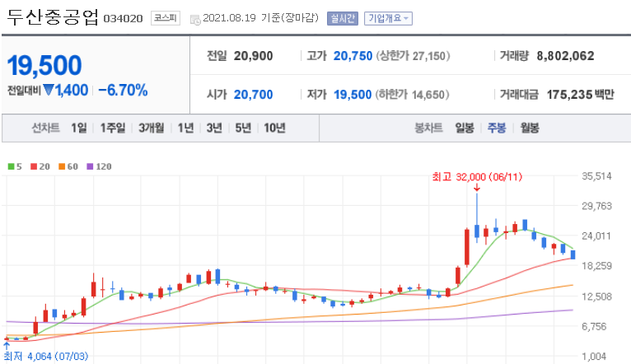Click the 고가 20,750 value
Viewport: 631px width, 364px height.
(353, 56)
